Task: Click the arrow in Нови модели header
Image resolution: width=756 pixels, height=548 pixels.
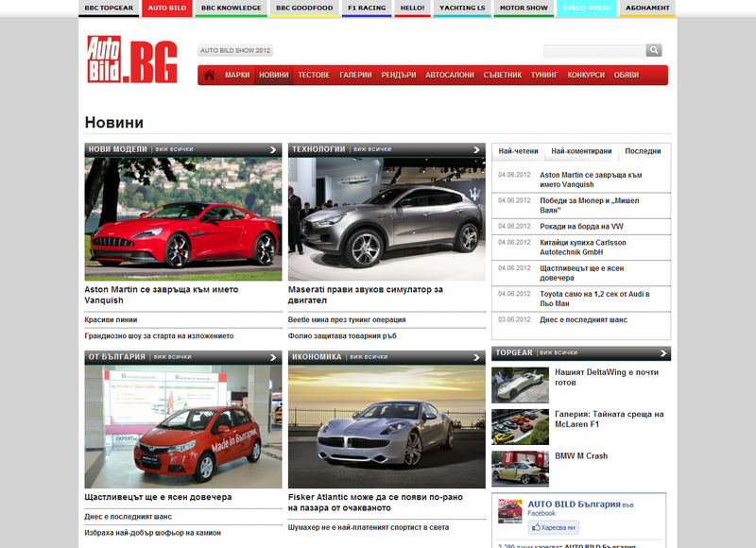Action: [x=273, y=150]
